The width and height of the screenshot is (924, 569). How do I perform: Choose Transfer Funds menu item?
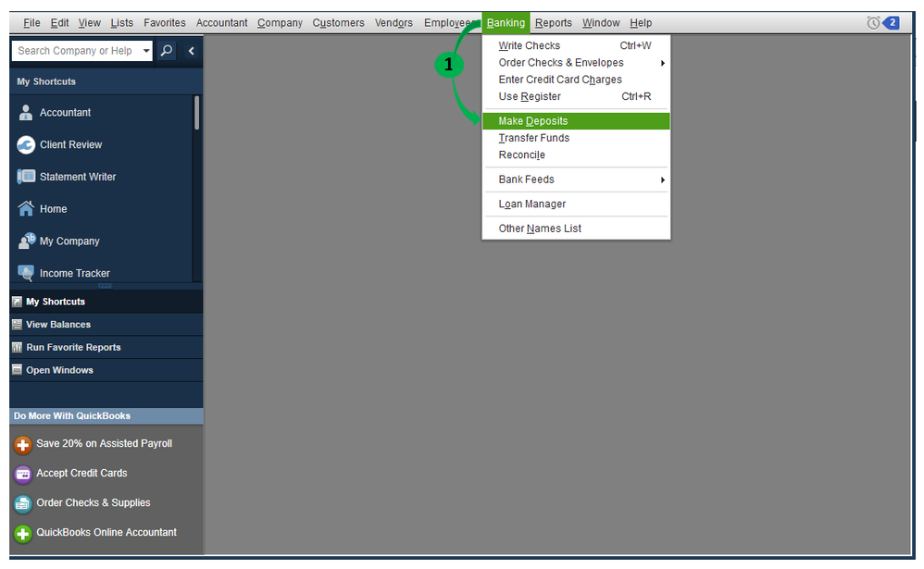(x=576, y=138)
